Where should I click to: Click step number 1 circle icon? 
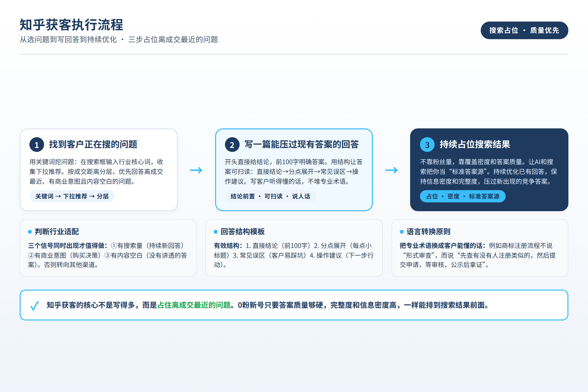[x=37, y=145]
